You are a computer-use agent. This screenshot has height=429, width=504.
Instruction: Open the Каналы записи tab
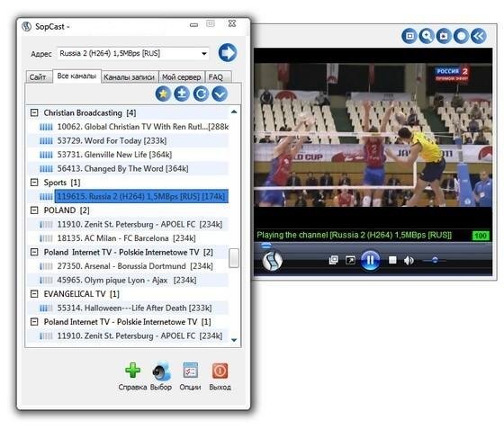tap(130, 77)
